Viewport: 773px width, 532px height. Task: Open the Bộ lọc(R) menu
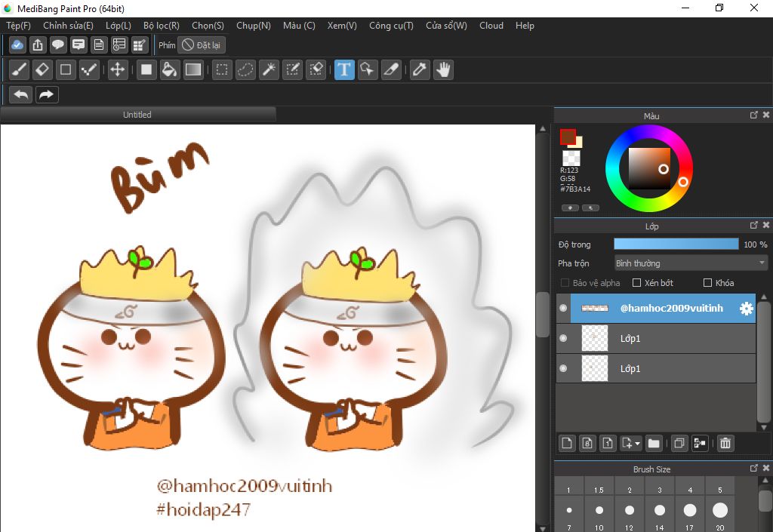[x=162, y=26]
